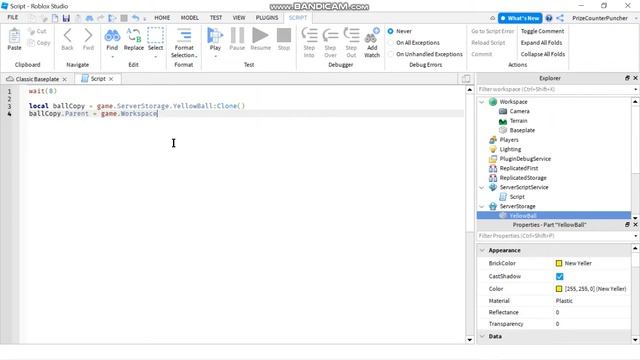This screenshot has height=360, width=640.
Task: Open the Classic Baseplate document tab
Action: tap(37, 79)
